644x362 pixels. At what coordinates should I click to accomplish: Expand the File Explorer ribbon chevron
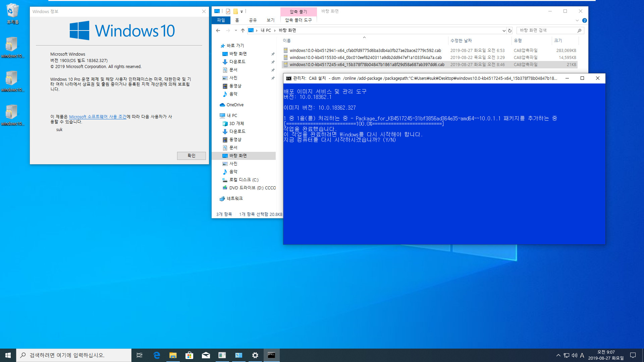(x=577, y=20)
